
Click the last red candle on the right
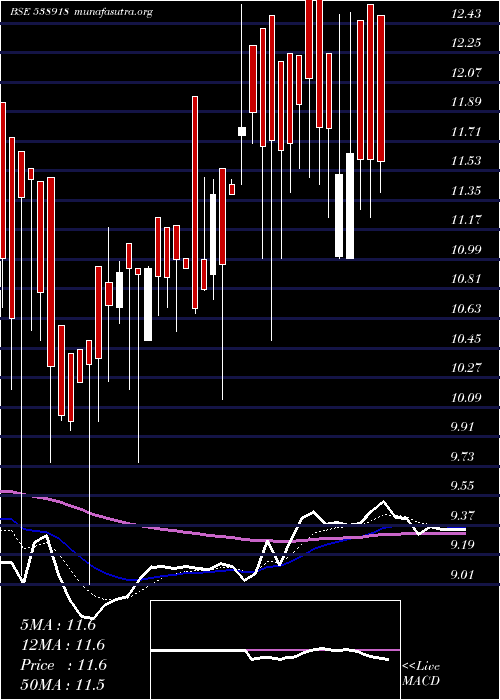[381, 88]
